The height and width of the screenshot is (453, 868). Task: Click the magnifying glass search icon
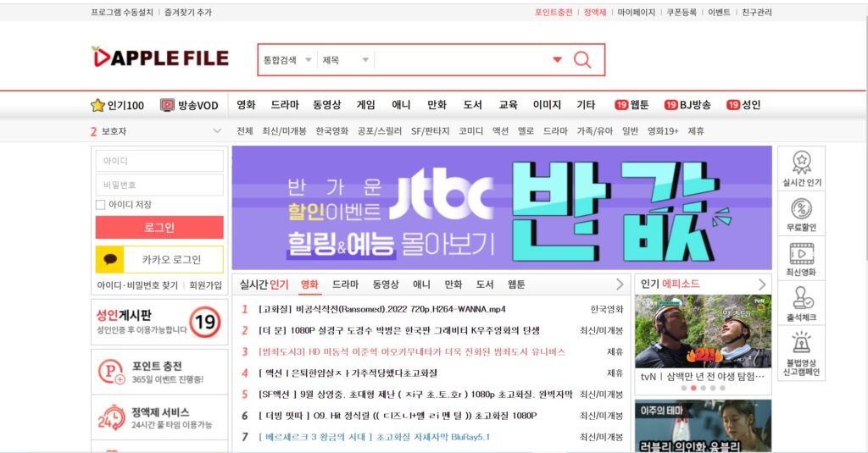pyautogui.click(x=581, y=60)
